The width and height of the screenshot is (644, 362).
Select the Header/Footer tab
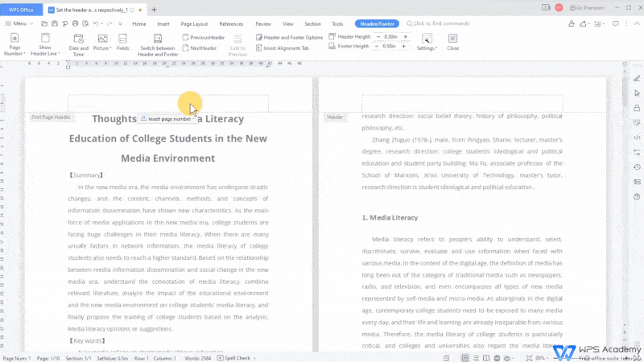[377, 24]
